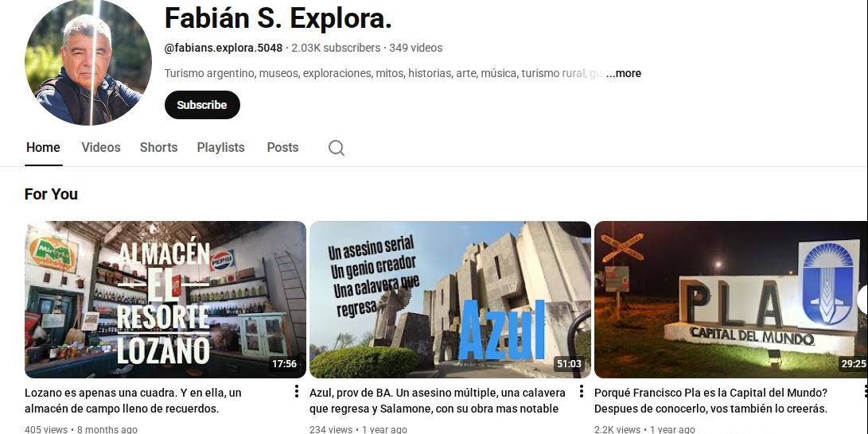Open the Posts tab
The image size is (868, 434).
282,148
